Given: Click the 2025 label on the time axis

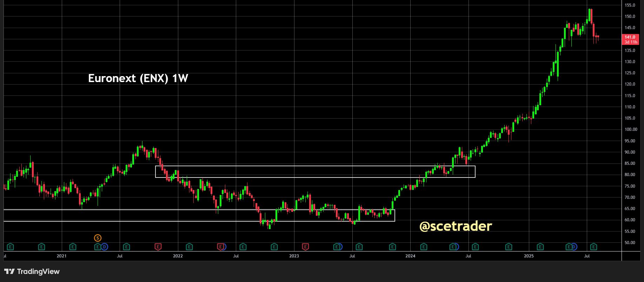Looking at the screenshot, I should (529, 256).
